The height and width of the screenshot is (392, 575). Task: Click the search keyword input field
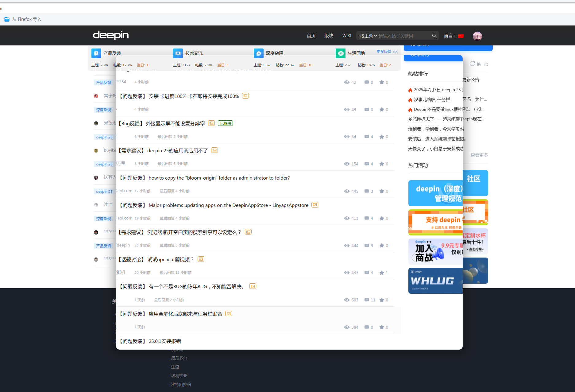(404, 36)
